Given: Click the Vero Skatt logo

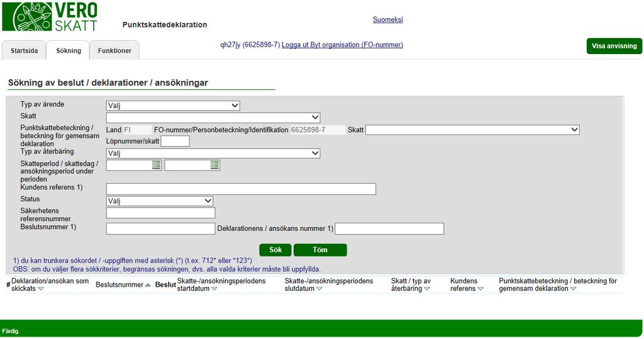Looking at the screenshot, I should point(50,16).
